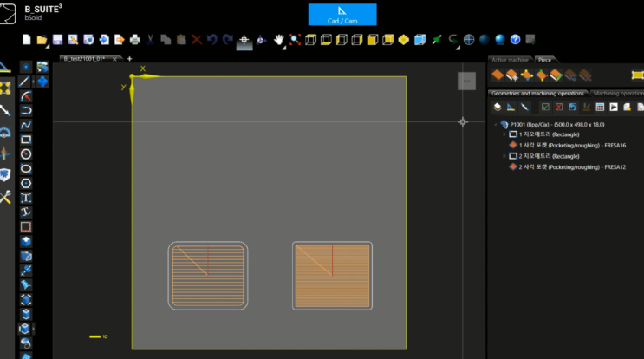Select the Rectangle drawing tool
The image size is (644, 359).
26,140
